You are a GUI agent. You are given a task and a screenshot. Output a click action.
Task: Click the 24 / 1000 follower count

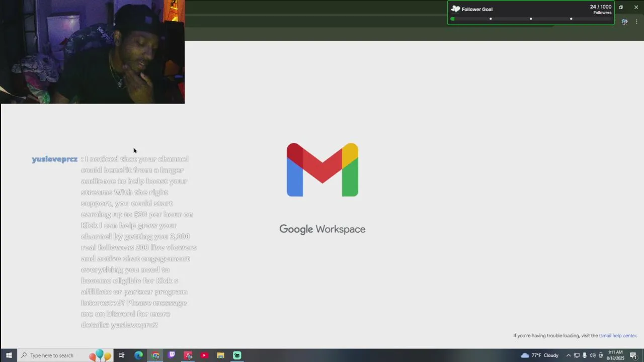601,7
